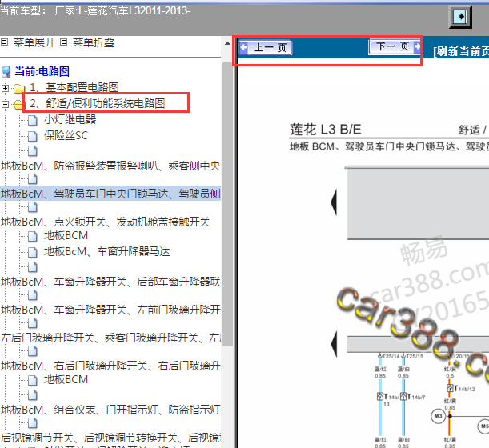Open the 小灯继电器 page
The height and width of the screenshot is (448, 489).
pos(70,119)
